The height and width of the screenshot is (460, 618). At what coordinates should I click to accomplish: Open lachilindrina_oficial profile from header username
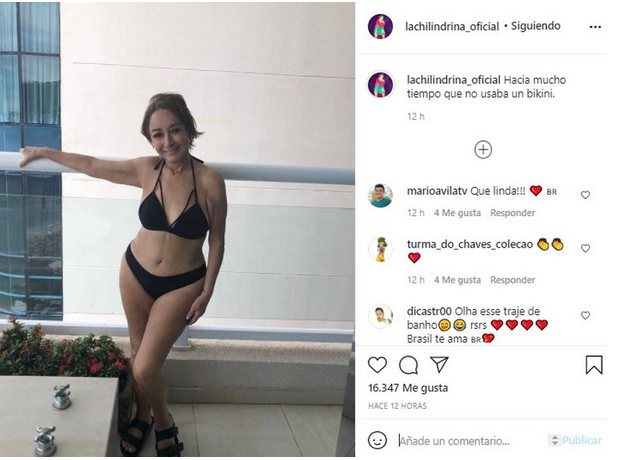coord(452,26)
